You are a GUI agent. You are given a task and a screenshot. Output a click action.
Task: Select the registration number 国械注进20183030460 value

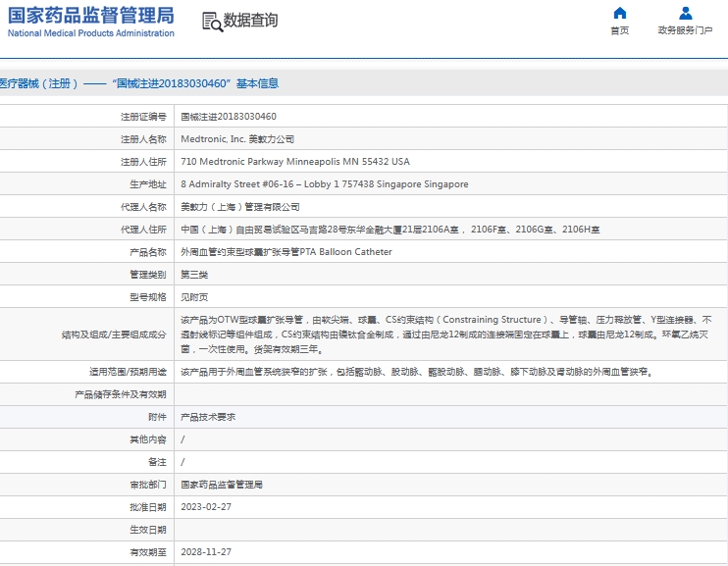[x=229, y=117]
